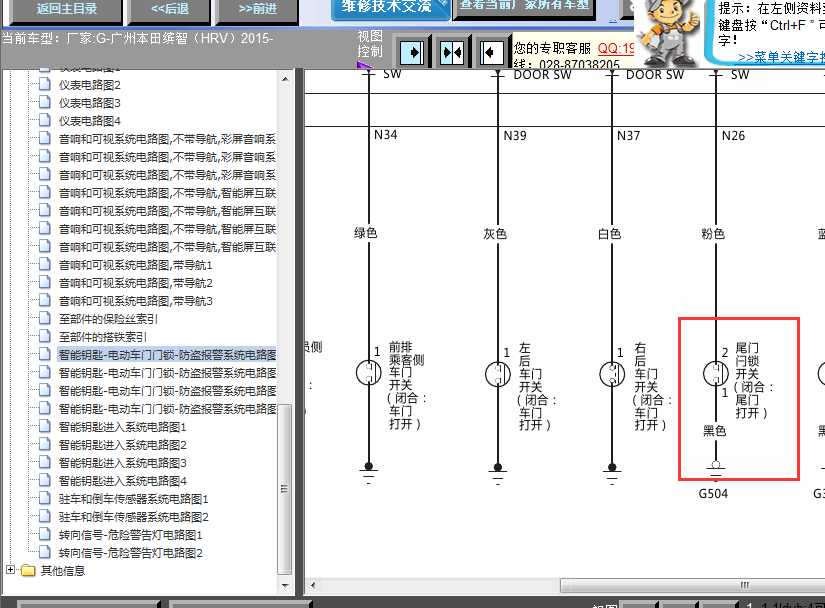This screenshot has width=825, height=608.
Task: Open document icon beside 仪表电路图4
Action: [x=45, y=120]
